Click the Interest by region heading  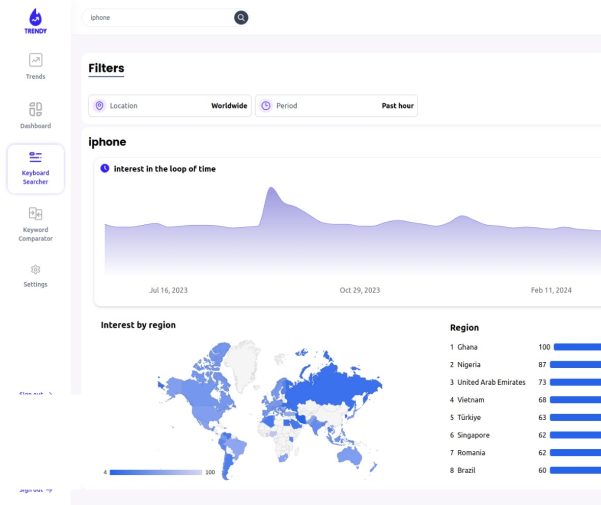[138, 325]
